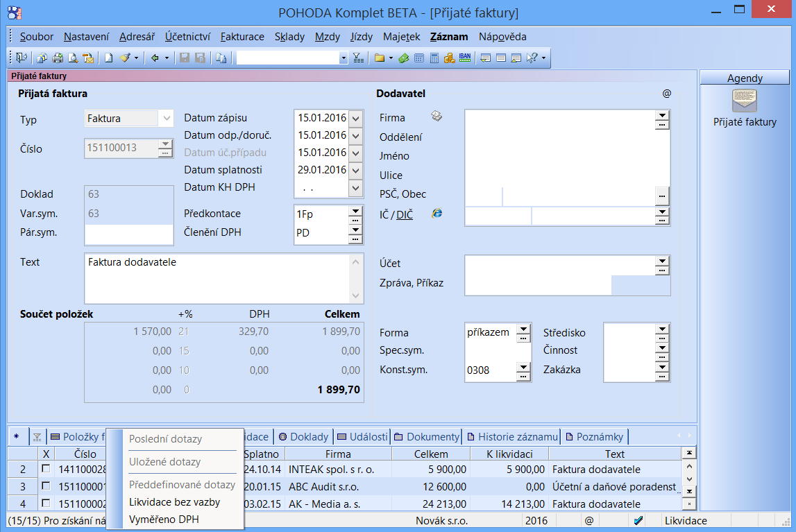
Task: Open the Fakturace menu
Action: [242, 37]
